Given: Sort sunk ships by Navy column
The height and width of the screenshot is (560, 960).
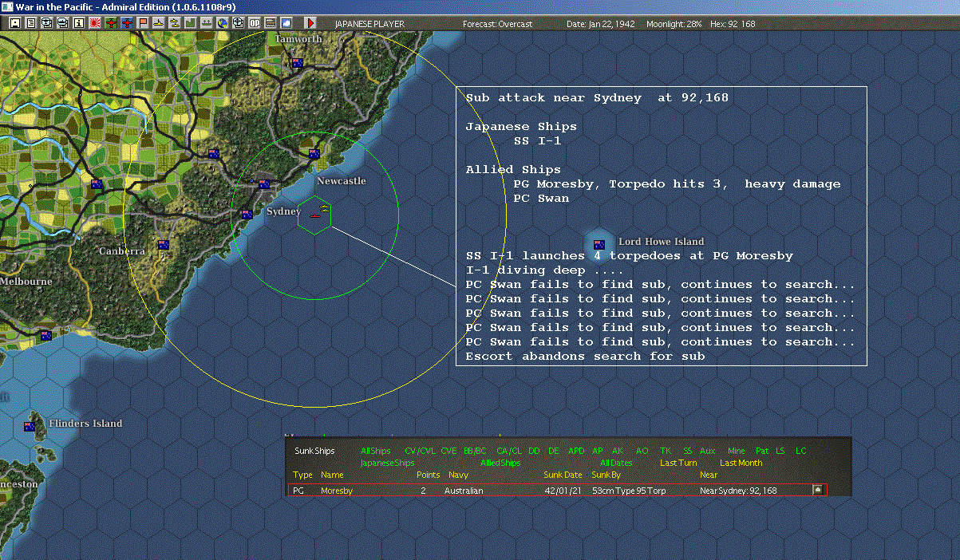Looking at the screenshot, I should 458,475.
